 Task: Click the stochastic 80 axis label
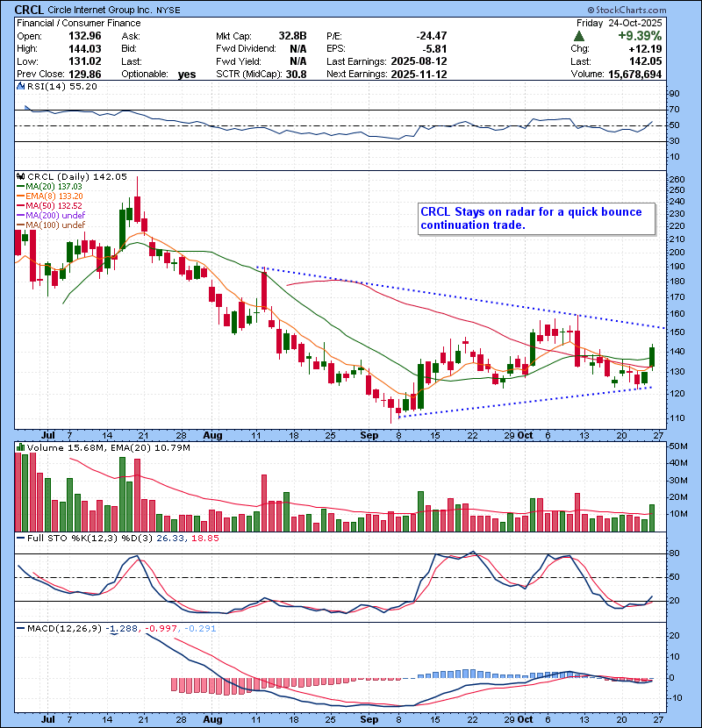(x=674, y=553)
